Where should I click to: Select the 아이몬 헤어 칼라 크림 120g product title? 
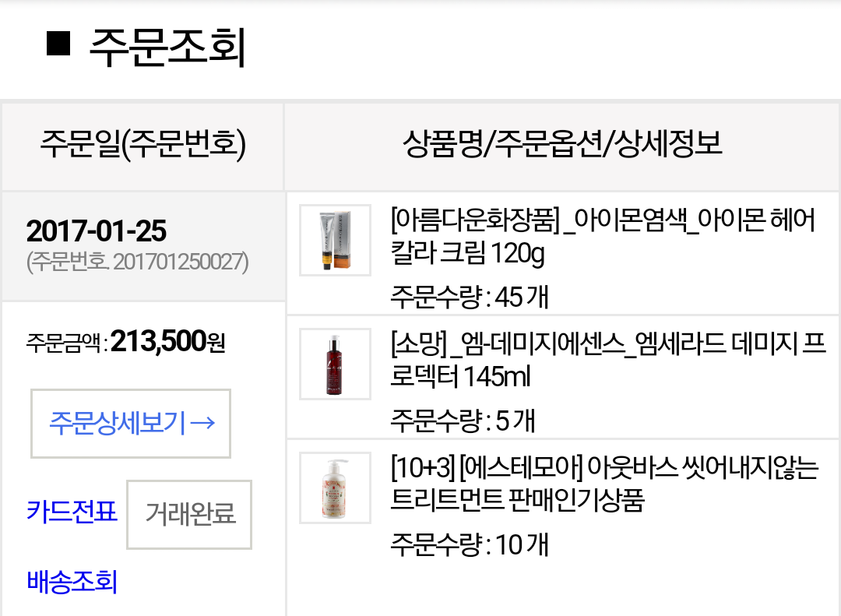coord(603,236)
